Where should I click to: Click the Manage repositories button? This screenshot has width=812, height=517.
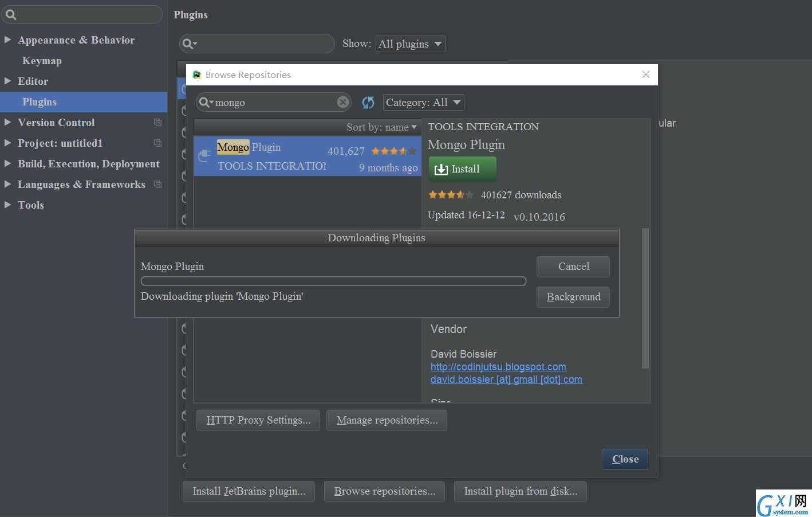tap(387, 420)
